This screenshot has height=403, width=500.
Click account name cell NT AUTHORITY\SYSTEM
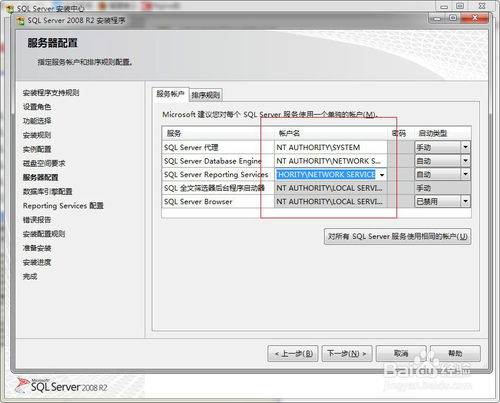[x=331, y=147]
